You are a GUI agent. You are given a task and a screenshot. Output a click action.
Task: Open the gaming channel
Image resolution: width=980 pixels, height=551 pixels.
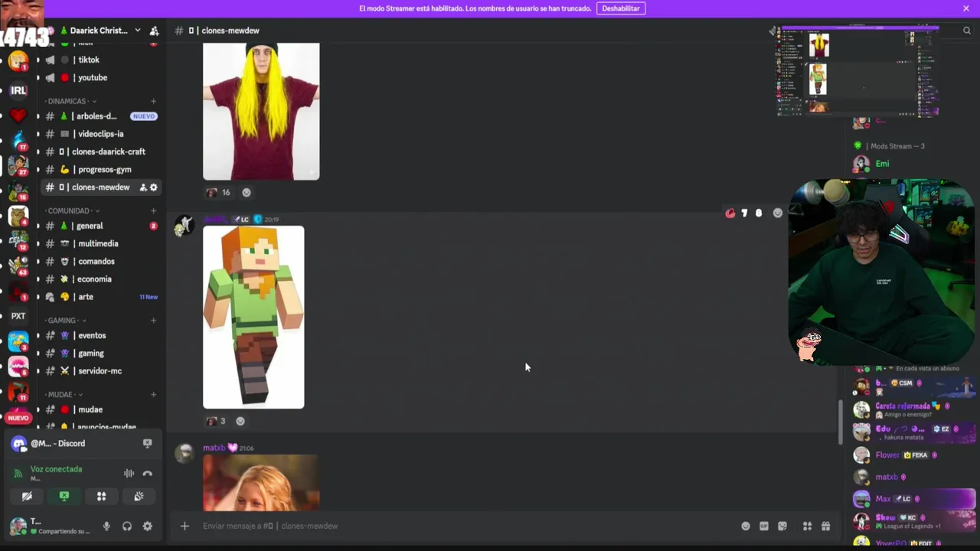click(x=100, y=353)
